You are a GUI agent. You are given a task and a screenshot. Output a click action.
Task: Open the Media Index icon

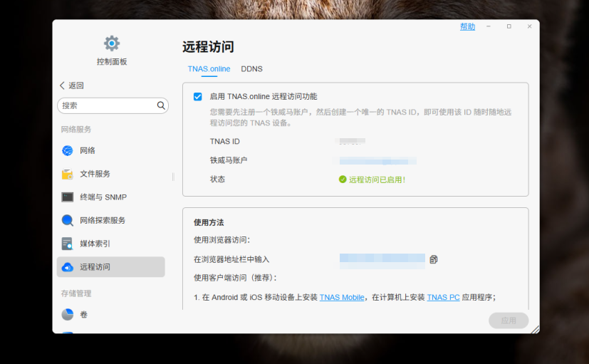pyautogui.click(x=68, y=244)
